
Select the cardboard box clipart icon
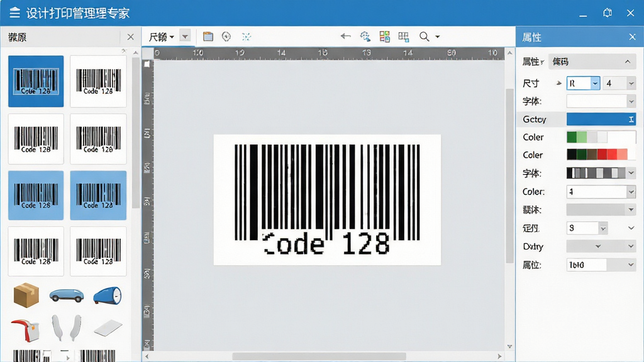click(x=26, y=295)
